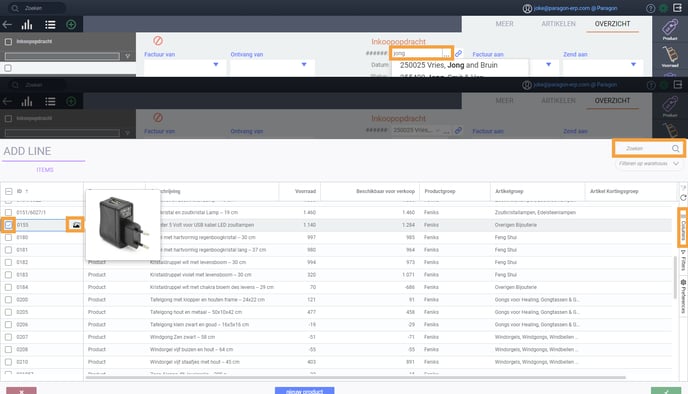Tick checkbox for row 0180
688x394 pixels.
[x=8, y=237]
